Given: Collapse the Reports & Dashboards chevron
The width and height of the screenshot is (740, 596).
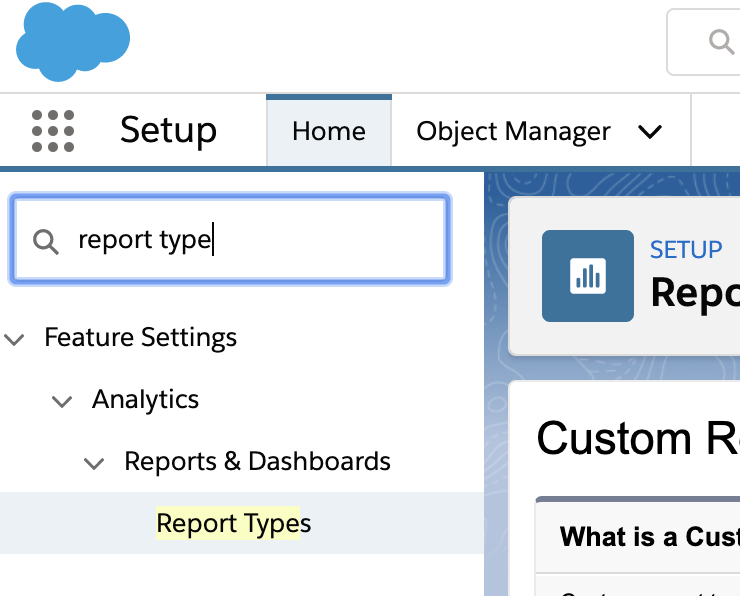Looking at the screenshot, I should coord(94,463).
